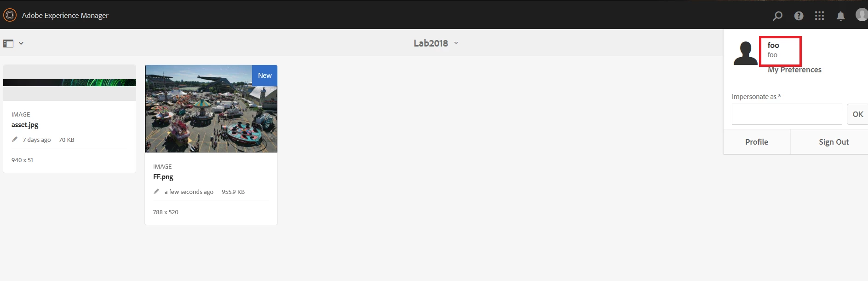868x281 pixels.
Task: Open the Profile option
Action: tap(757, 142)
